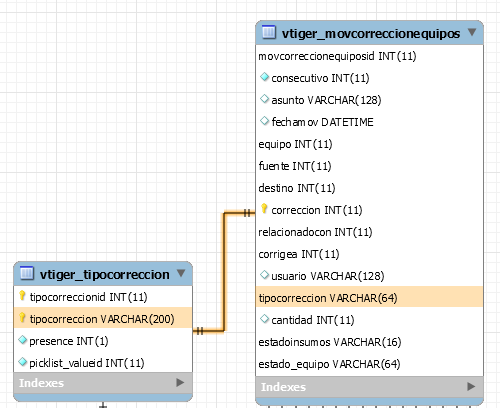Screen dimensions: 500x408
Task: Select the vtiger_movcorreccionequipos table title
Action: point(371,34)
